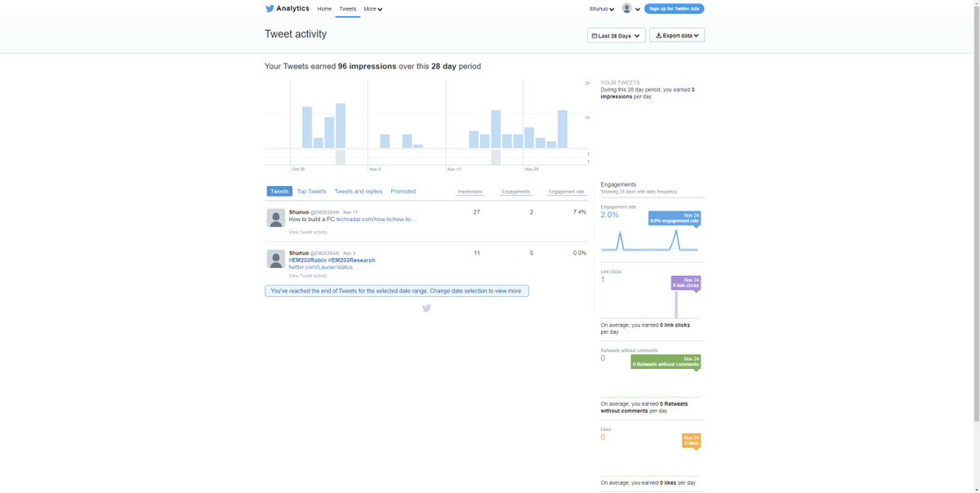
Task: Click '0.0%' rate in #EM203Robin row
Action: point(580,253)
